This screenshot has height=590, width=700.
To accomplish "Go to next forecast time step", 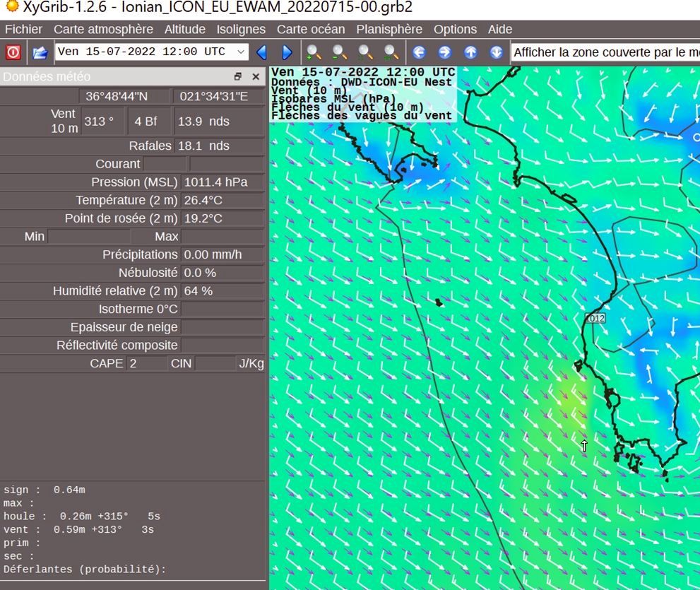I will (287, 52).
